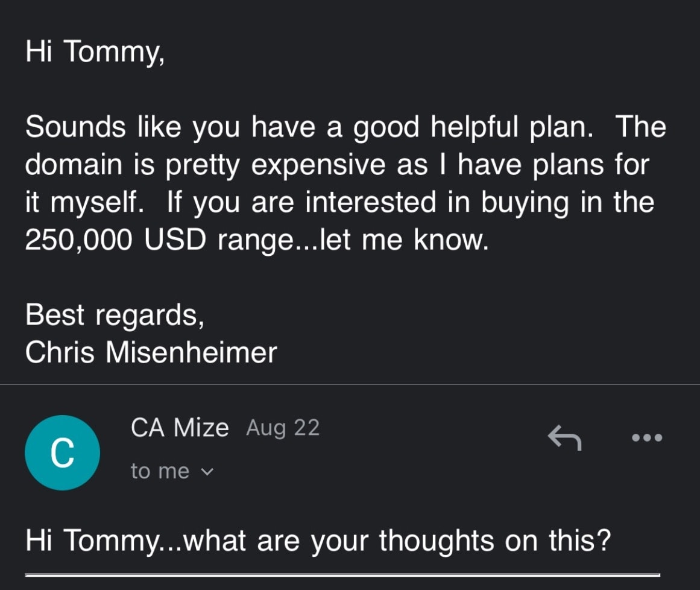
Task: Tap the reply arrow icon
Action: (565, 438)
